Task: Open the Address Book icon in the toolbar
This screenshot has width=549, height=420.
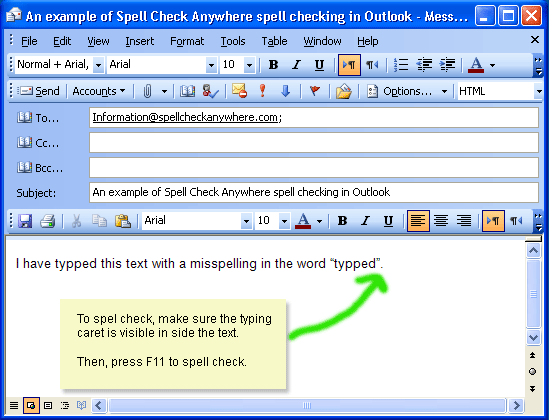Action: tap(187, 91)
